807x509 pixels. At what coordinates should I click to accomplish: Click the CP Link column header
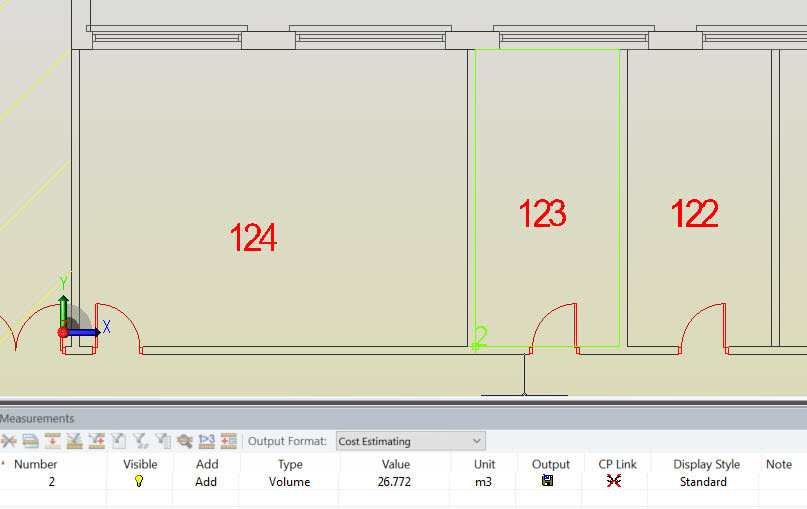(617, 464)
